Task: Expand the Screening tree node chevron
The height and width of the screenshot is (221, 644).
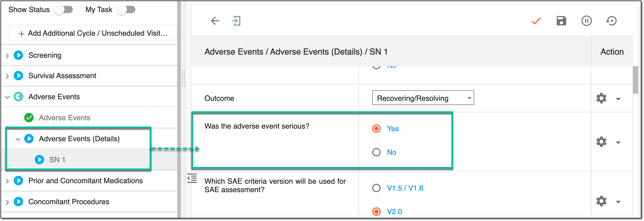Action: (x=7, y=56)
